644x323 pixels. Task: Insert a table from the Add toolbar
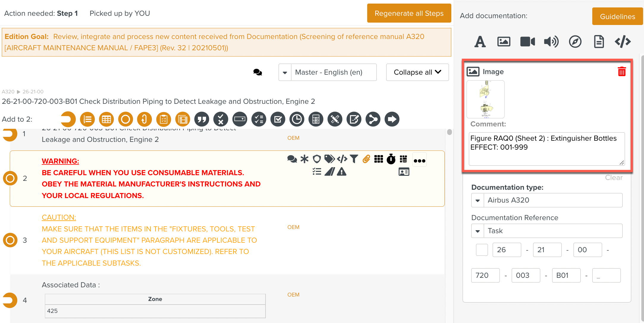tap(106, 119)
